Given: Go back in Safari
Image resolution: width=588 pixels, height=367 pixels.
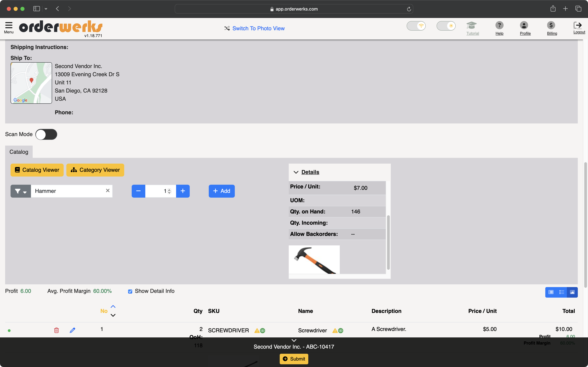Looking at the screenshot, I should pos(58,9).
